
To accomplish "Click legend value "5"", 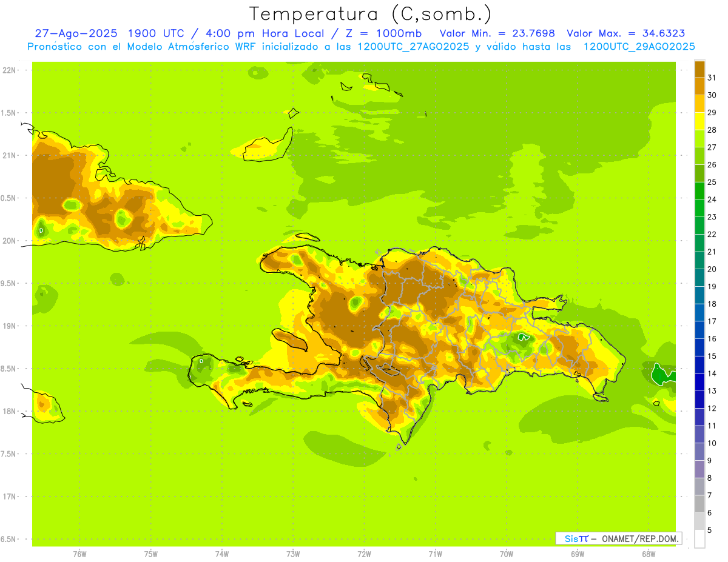I will 710,530.
